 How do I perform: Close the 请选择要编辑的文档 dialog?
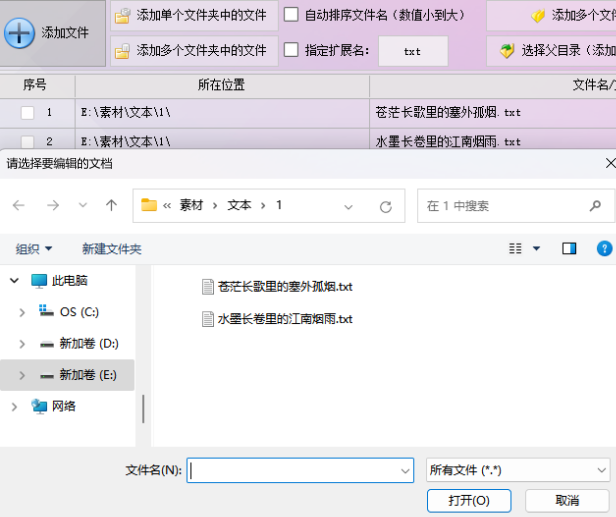[610, 163]
